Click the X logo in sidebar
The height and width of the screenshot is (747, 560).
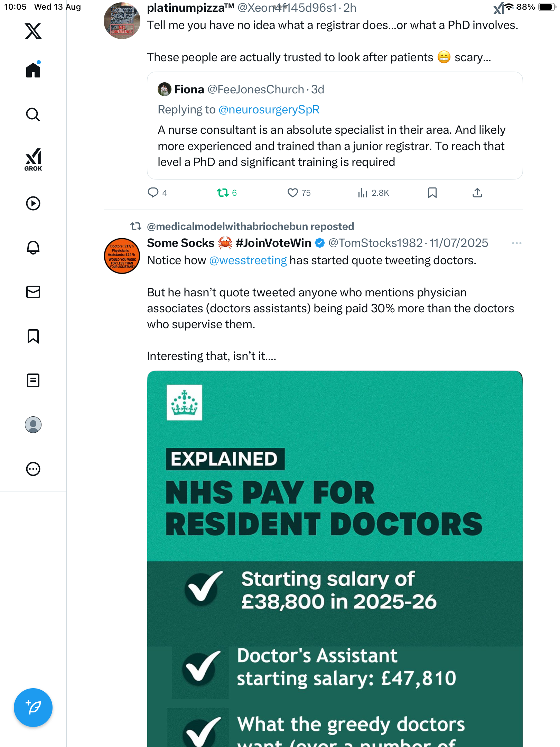[33, 31]
